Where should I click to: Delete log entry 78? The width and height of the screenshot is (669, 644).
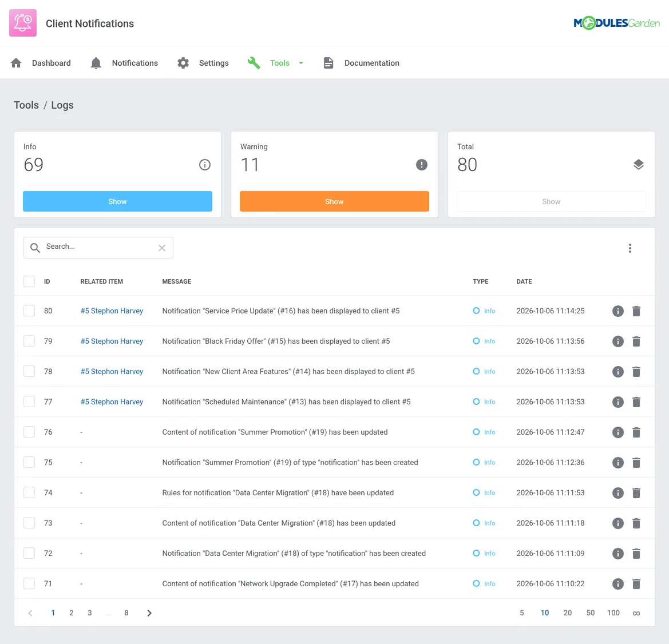(636, 372)
